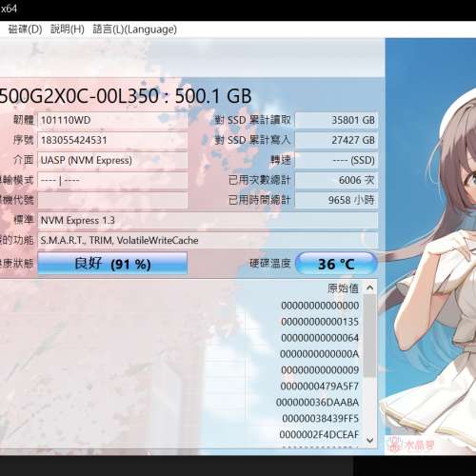This screenshot has height=476, width=476.
Task: Click the scrollbar up arrow beside 原始值
Action: [x=369, y=288]
